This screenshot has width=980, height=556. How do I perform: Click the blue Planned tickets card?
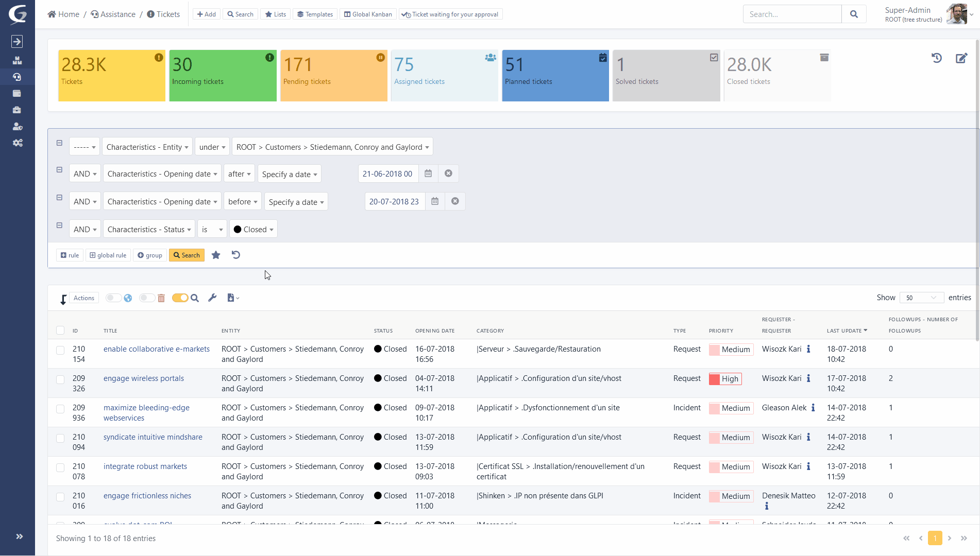[x=555, y=76]
